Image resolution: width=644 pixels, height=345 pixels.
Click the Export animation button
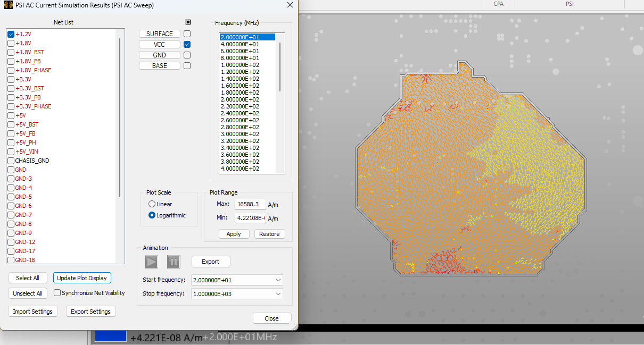click(211, 262)
